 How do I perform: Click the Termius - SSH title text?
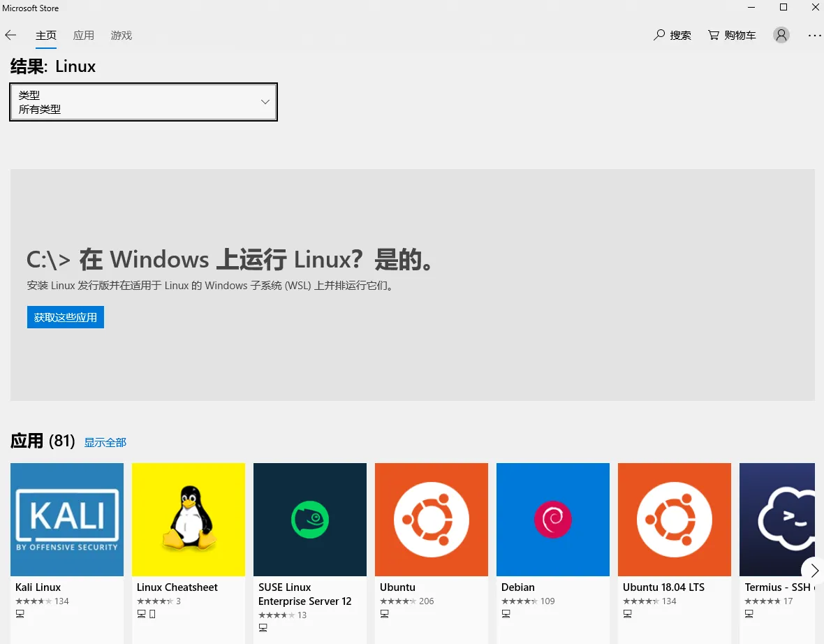(x=779, y=587)
